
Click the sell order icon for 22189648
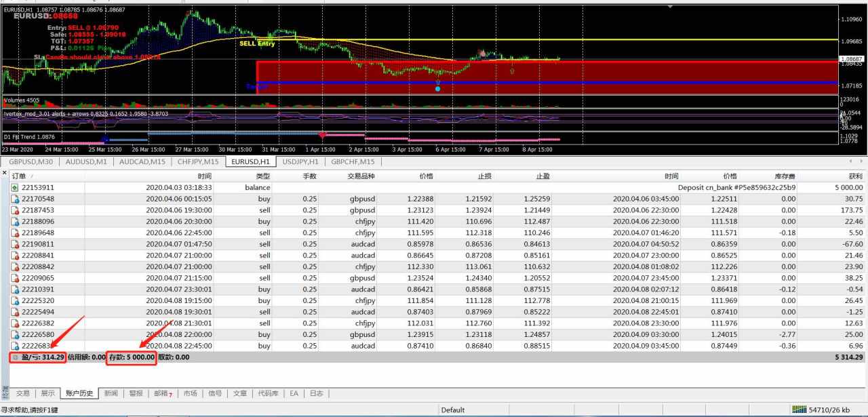coord(15,233)
